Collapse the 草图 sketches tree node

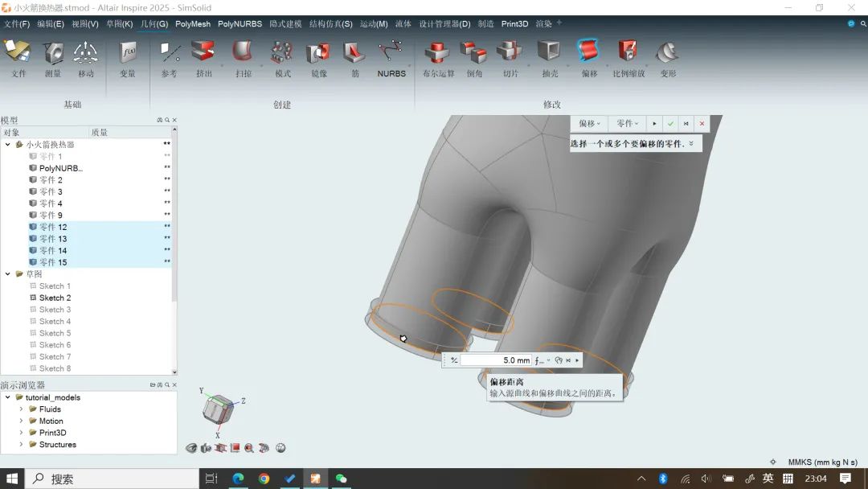(x=8, y=274)
